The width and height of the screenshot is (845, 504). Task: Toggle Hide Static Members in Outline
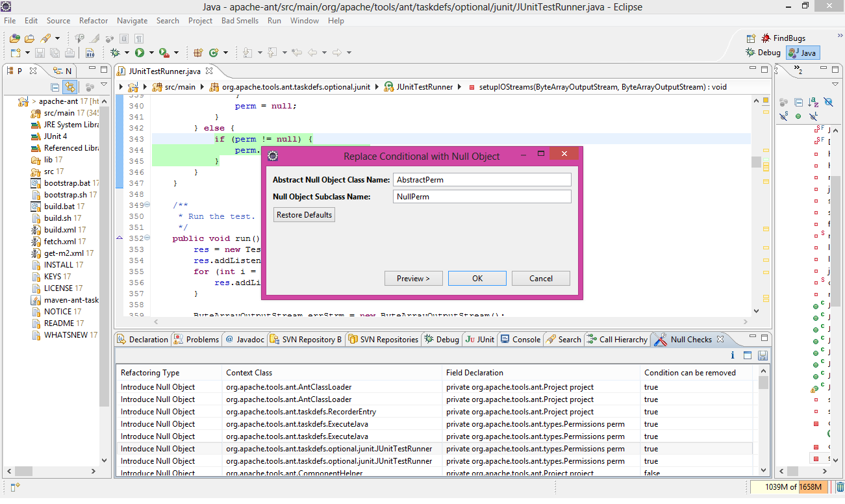[x=784, y=116]
